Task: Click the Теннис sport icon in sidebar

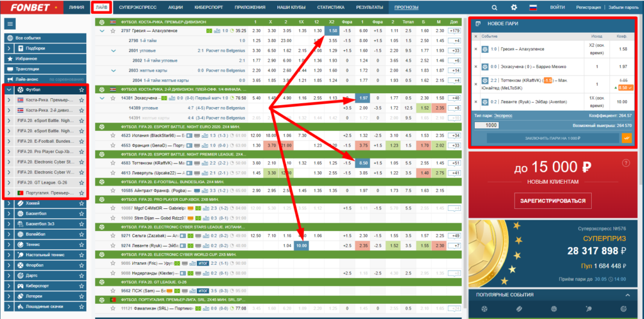Action: [21, 245]
